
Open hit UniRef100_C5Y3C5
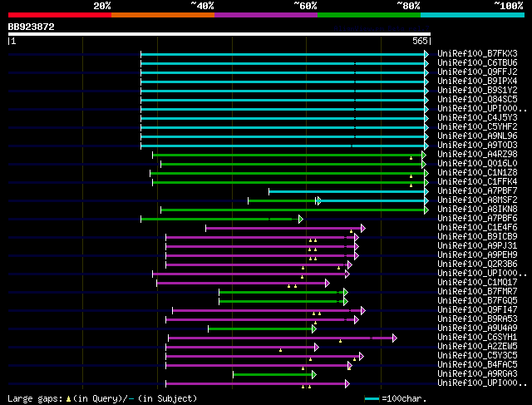tap(477, 356)
